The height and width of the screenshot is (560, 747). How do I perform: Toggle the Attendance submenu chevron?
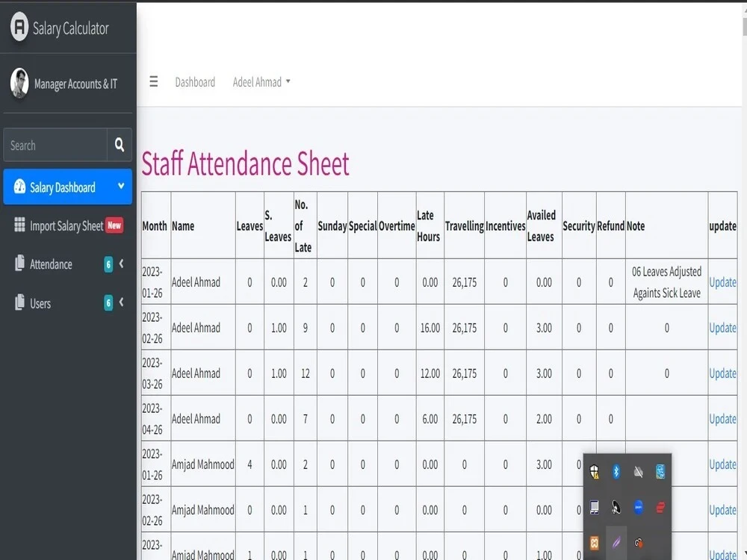[121, 264]
